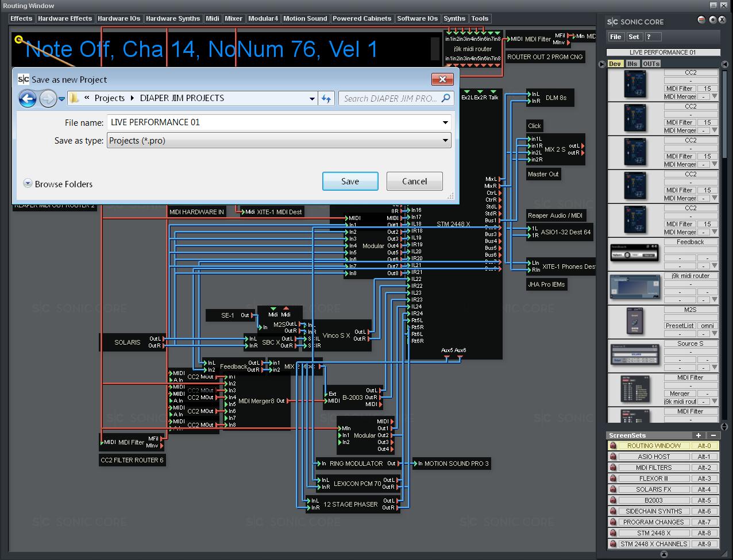Click the Projects segment in the address bar
The width and height of the screenshot is (733, 560).
click(110, 98)
